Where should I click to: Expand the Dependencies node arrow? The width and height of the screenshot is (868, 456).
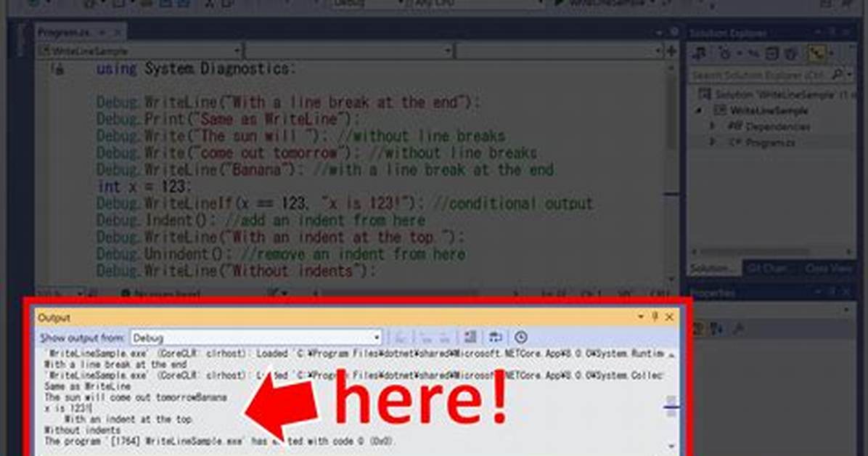click(x=713, y=126)
